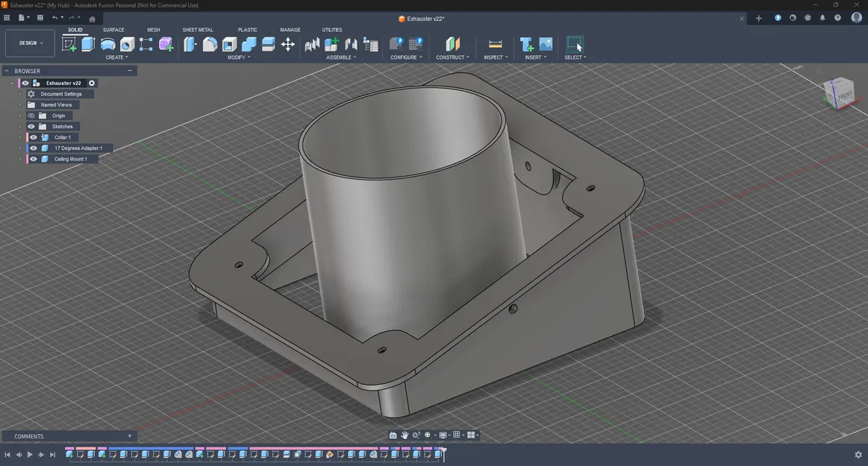Open the Design workspace dropdown
Image resolution: width=868 pixels, height=466 pixels.
[x=31, y=43]
